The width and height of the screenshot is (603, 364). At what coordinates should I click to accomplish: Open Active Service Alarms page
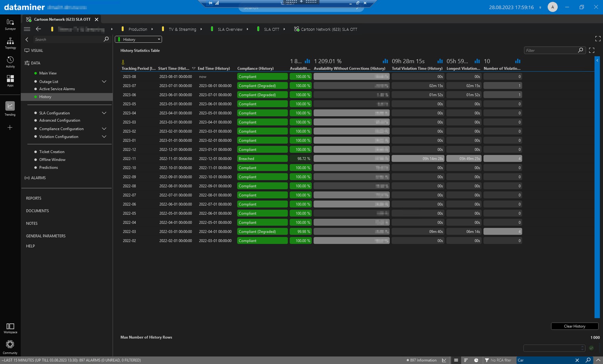[57, 89]
